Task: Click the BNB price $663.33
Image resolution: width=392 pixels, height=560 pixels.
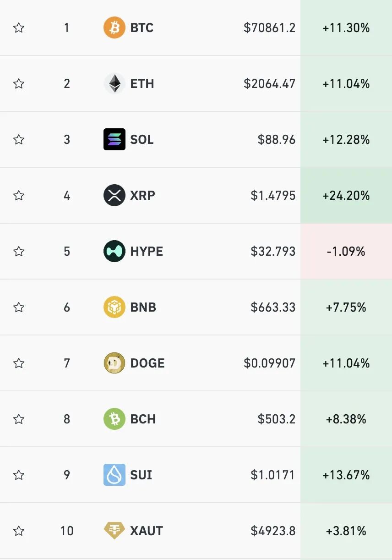Action: (273, 307)
